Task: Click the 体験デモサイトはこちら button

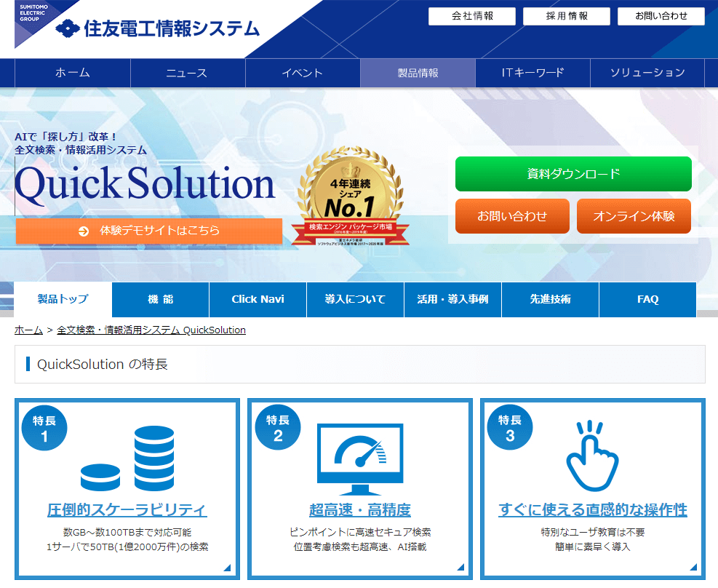Action: [149, 231]
